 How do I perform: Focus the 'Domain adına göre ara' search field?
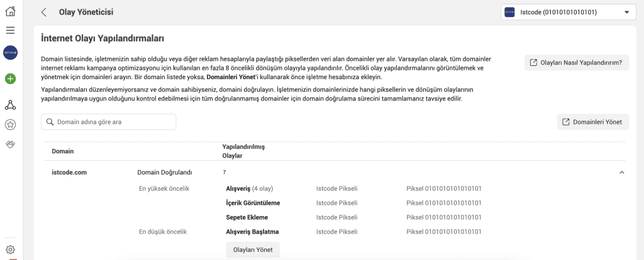pyautogui.click(x=113, y=122)
